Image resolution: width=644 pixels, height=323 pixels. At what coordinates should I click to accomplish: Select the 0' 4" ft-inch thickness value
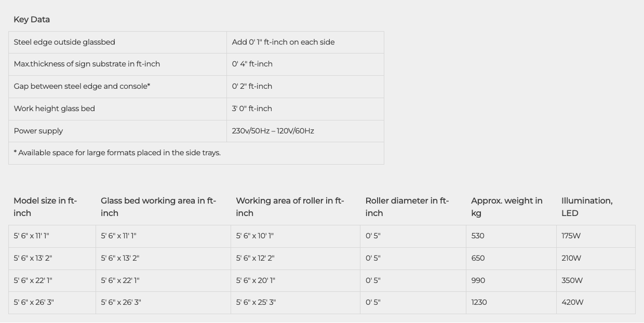click(x=252, y=64)
